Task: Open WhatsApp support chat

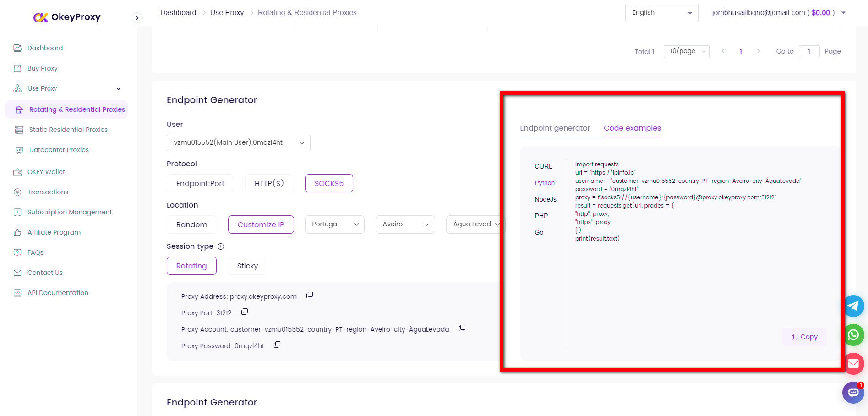Action: point(854,335)
